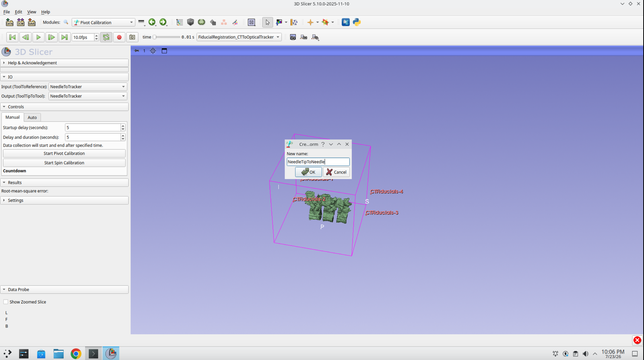Open the Edit menu

click(x=19, y=12)
